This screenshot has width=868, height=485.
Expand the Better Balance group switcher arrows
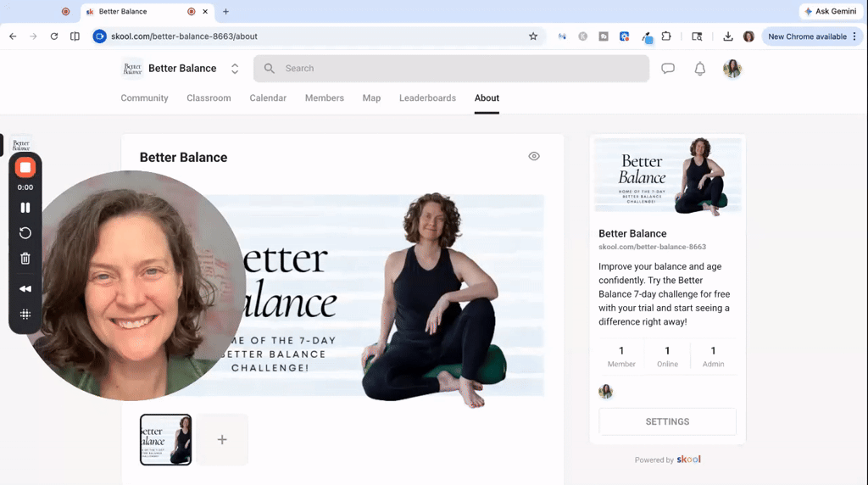tap(235, 69)
